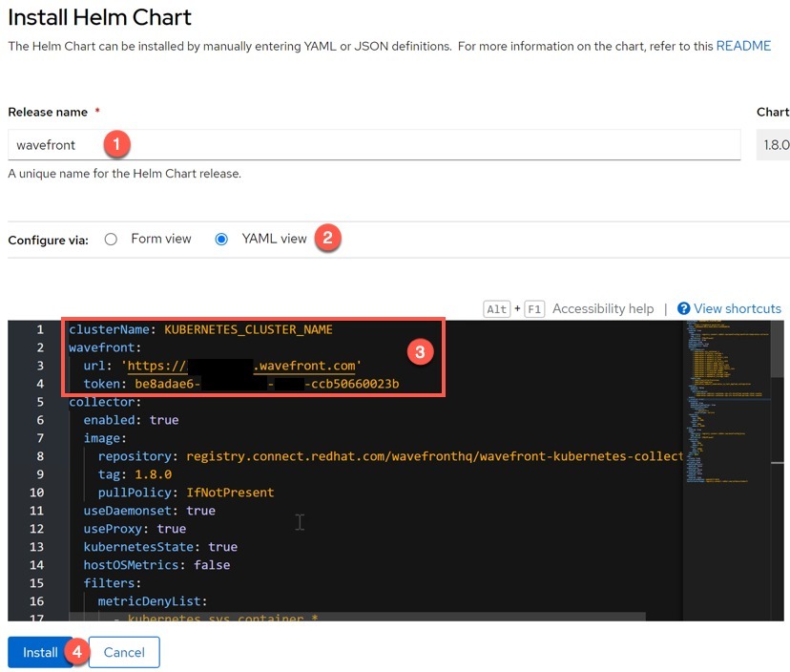Click the F1 key hint badge
790x672 pixels.
point(534,309)
